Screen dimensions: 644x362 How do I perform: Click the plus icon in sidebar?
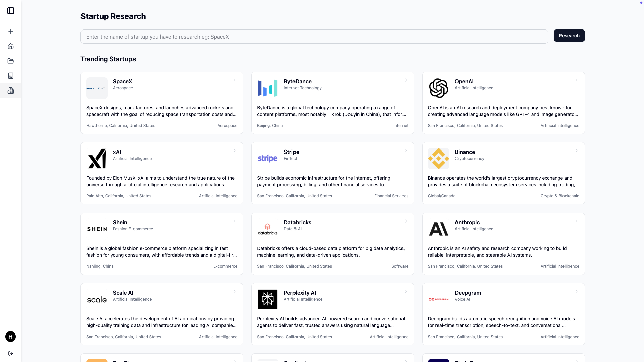[11, 32]
